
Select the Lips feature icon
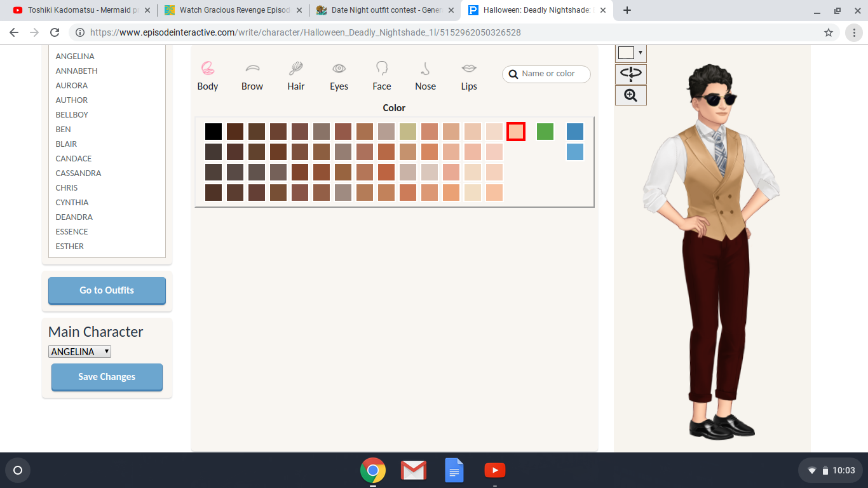(469, 69)
